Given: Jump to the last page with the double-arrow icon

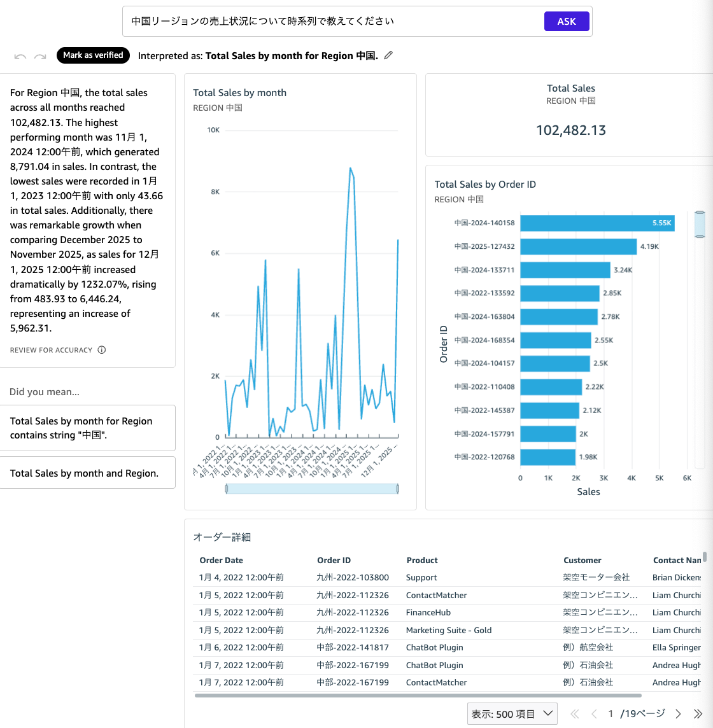Looking at the screenshot, I should pos(696,713).
